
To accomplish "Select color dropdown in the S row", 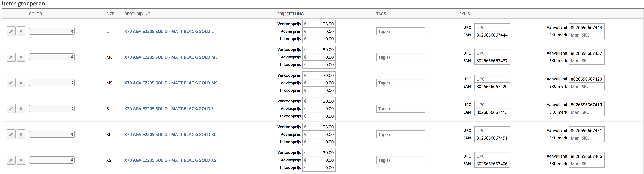I will (52, 108).
